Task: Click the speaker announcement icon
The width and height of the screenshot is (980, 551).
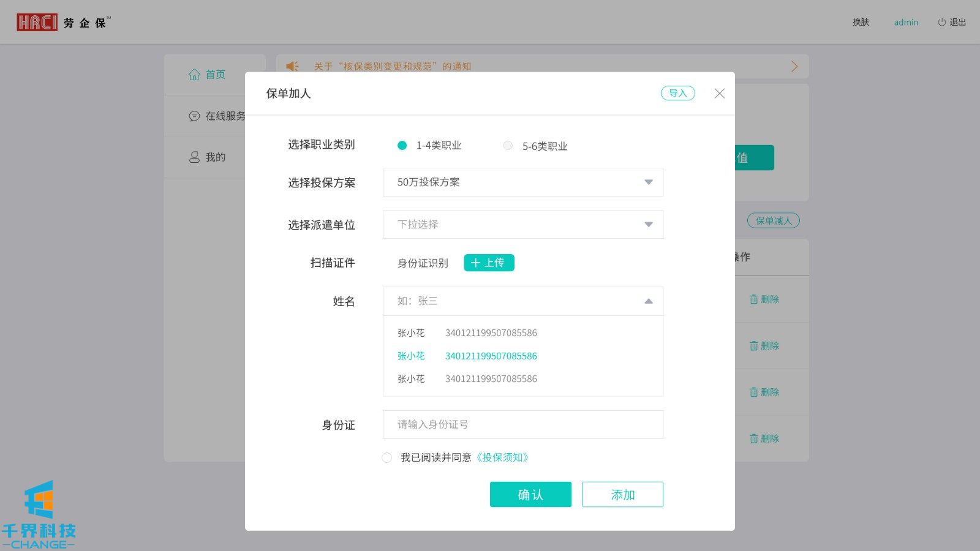Action: [293, 66]
